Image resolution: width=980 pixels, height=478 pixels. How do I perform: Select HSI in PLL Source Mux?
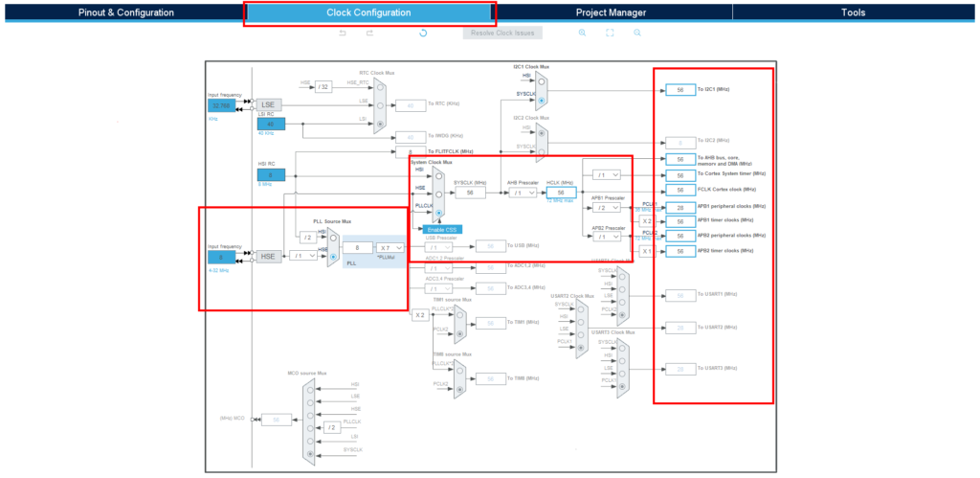click(x=333, y=238)
